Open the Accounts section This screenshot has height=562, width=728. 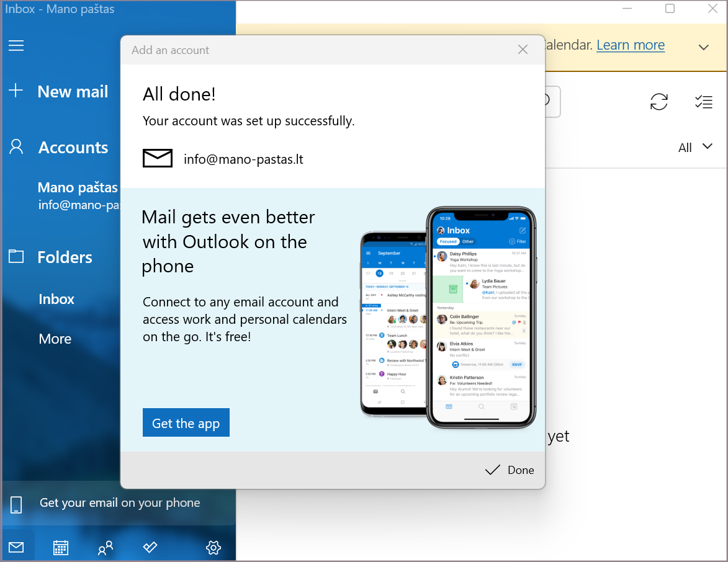73,148
